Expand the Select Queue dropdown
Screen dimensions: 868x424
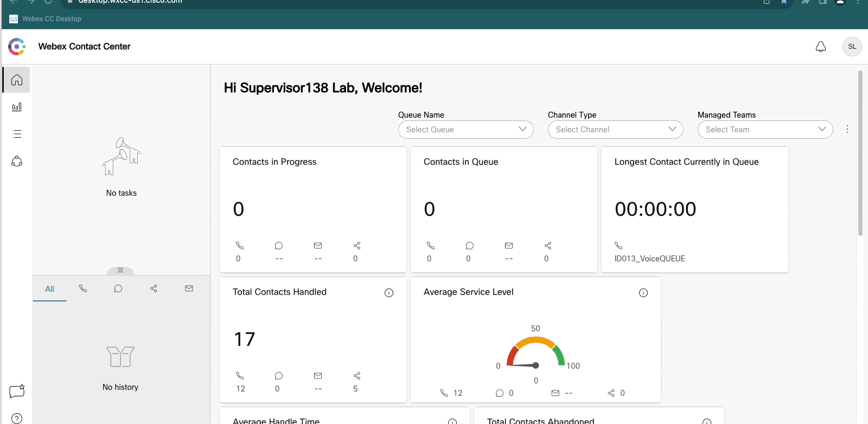pos(465,130)
